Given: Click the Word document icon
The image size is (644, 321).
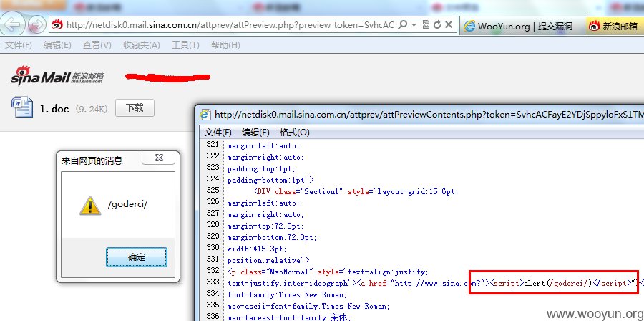Looking at the screenshot, I should point(22,107).
